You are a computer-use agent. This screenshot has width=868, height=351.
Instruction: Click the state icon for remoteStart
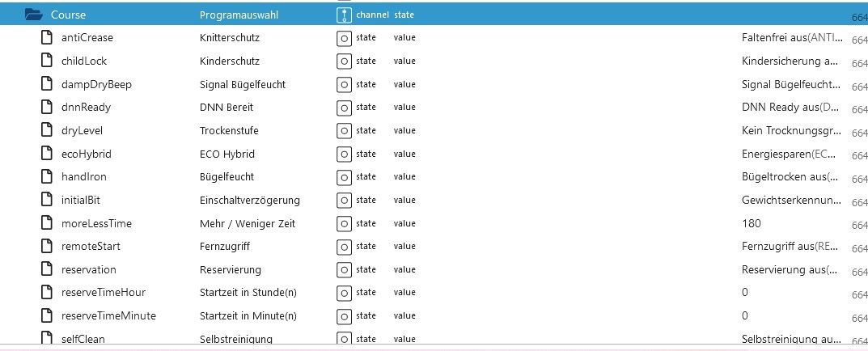[x=344, y=246]
